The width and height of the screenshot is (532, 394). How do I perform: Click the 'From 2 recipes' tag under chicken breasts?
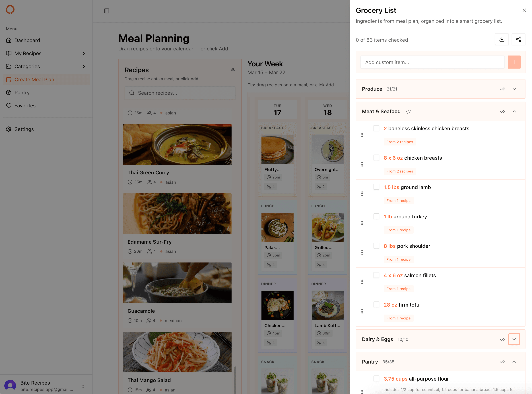(x=399, y=171)
